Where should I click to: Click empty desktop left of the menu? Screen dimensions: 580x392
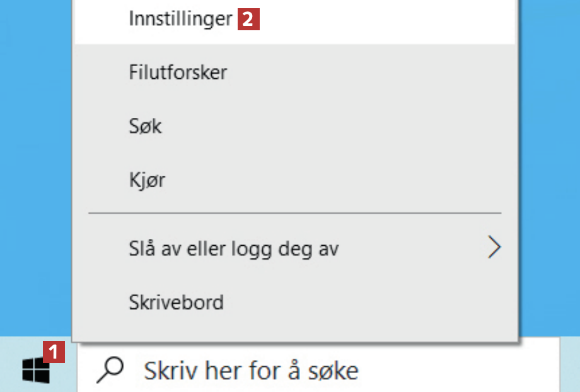click(x=35, y=158)
